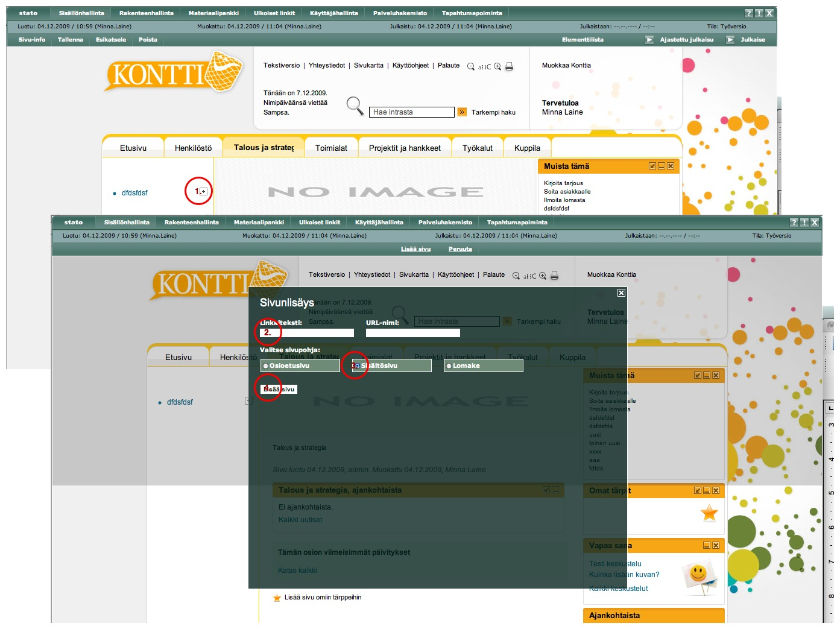The width and height of the screenshot is (840, 629).
Task: Click Sivu-info in back window toolbar
Action: [x=32, y=40]
